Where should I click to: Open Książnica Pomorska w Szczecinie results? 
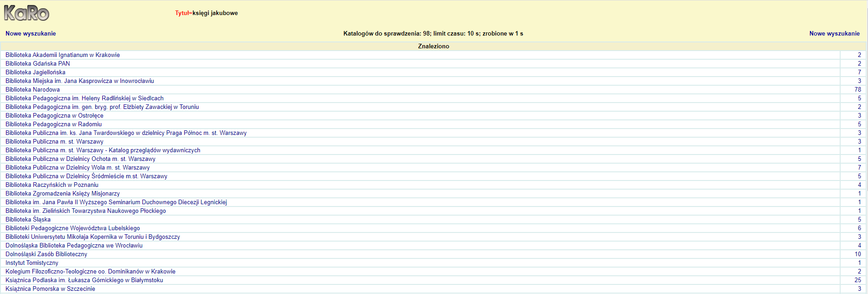coord(50,289)
